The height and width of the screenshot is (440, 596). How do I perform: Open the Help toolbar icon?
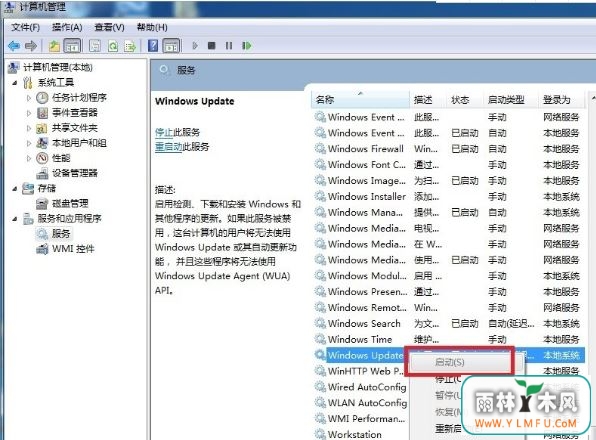click(x=153, y=46)
